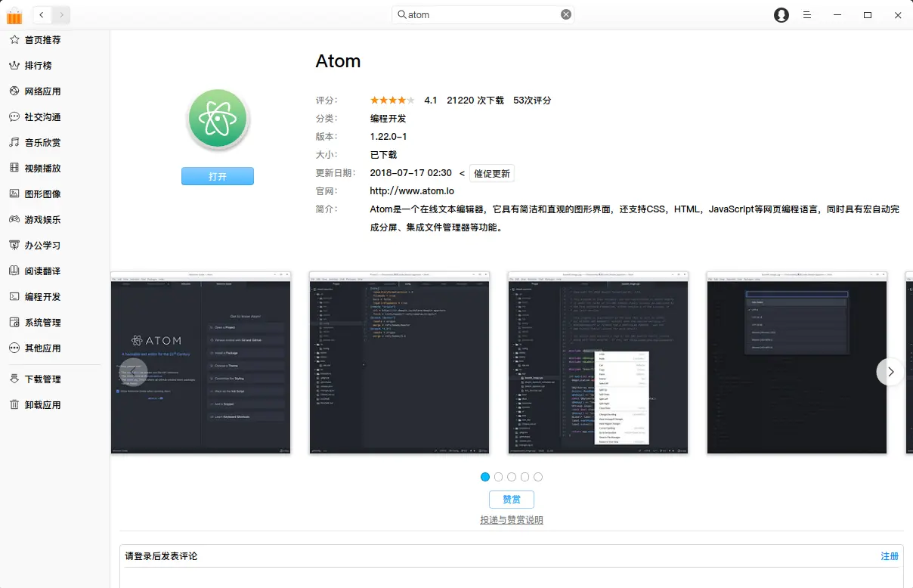Select second screenshot page dot
913x588 pixels.
(x=498, y=477)
